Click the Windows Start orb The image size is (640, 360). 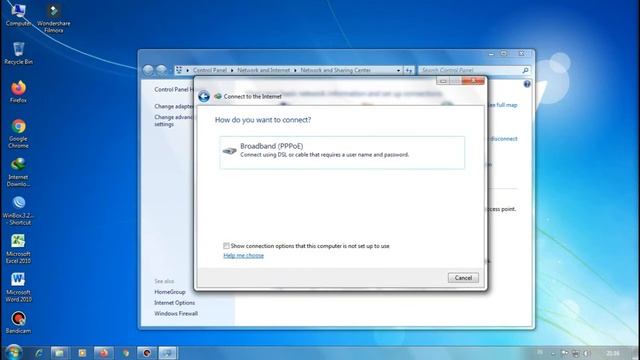[14, 352]
